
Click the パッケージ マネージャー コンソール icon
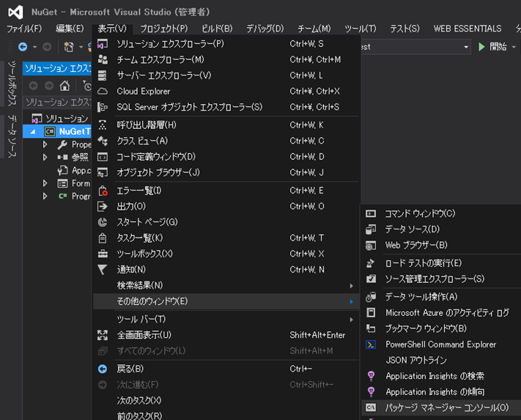[x=371, y=408]
